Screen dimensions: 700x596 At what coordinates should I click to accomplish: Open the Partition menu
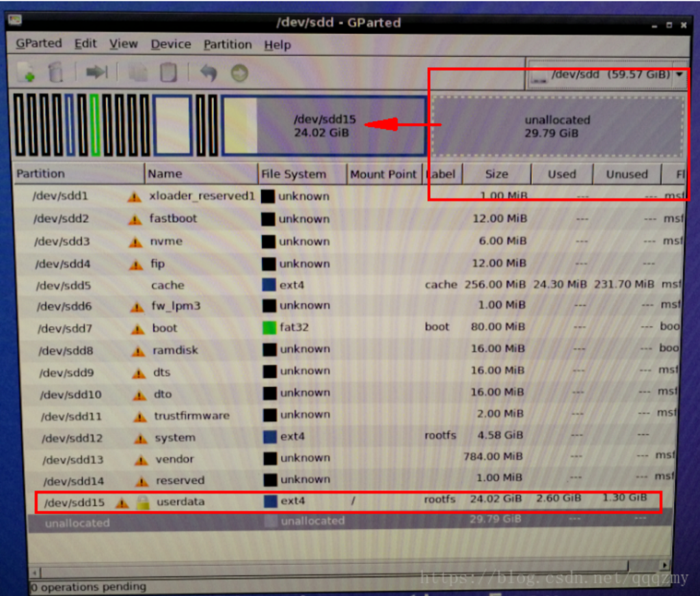(x=228, y=44)
